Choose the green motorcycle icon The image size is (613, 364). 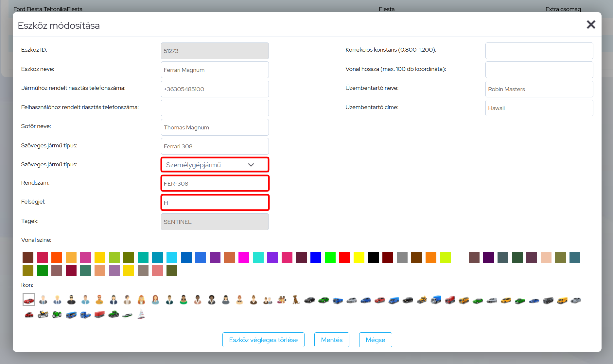[x=57, y=314]
